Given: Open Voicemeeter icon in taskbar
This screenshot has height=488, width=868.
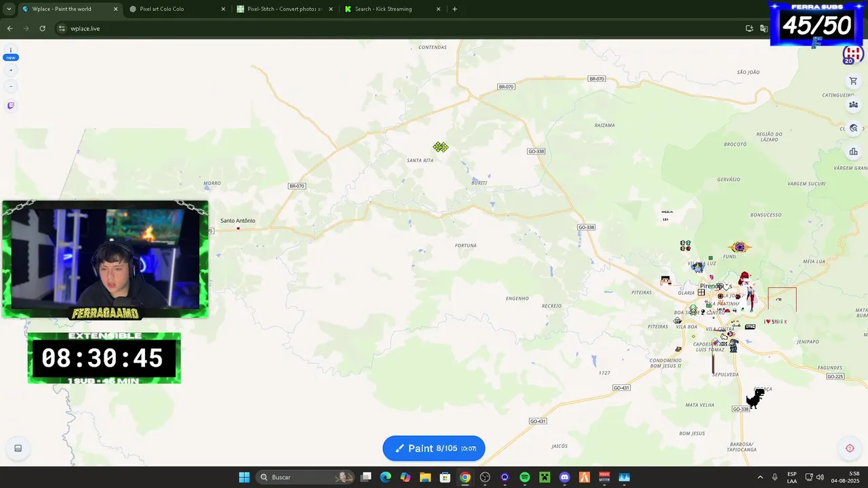Looking at the screenshot, I should tap(604, 477).
